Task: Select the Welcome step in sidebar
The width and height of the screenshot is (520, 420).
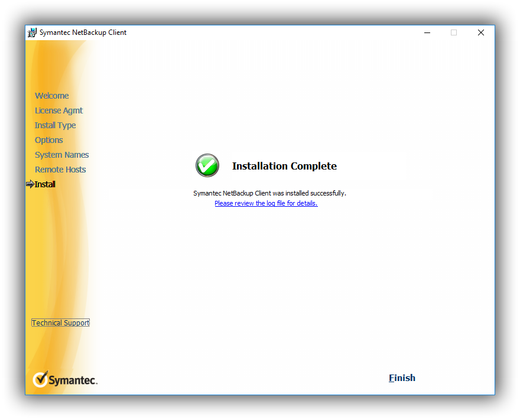Action: (x=52, y=96)
